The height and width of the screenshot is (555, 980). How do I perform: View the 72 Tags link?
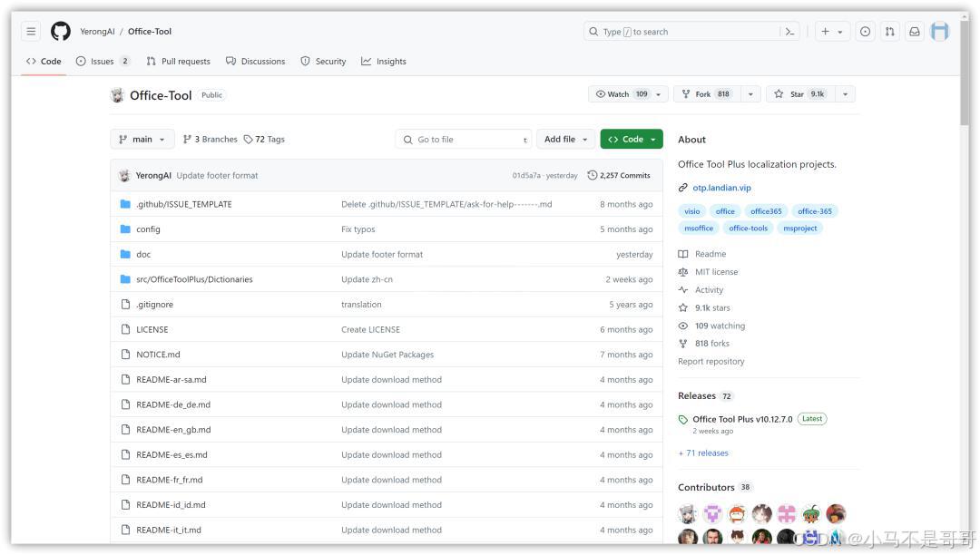(x=264, y=140)
